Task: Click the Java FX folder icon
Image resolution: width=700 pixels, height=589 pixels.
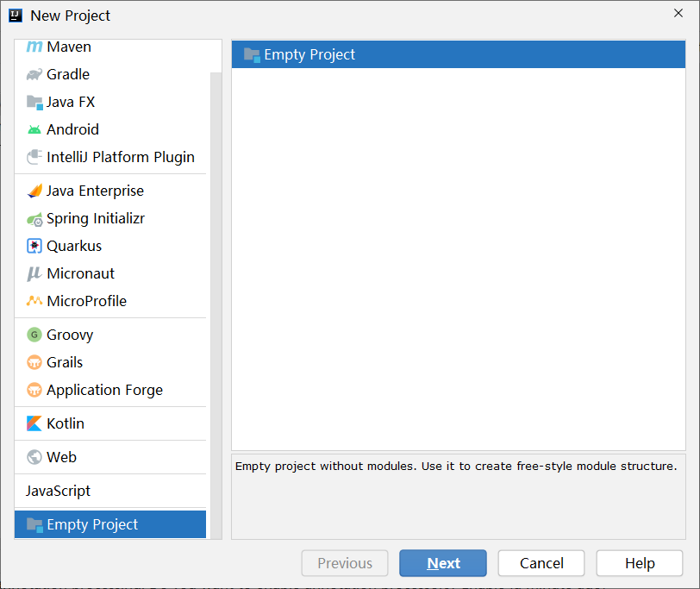Action: click(34, 103)
